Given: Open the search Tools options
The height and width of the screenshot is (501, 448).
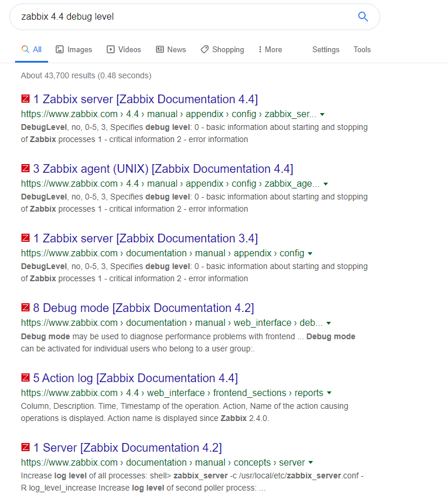Looking at the screenshot, I should coord(362,49).
